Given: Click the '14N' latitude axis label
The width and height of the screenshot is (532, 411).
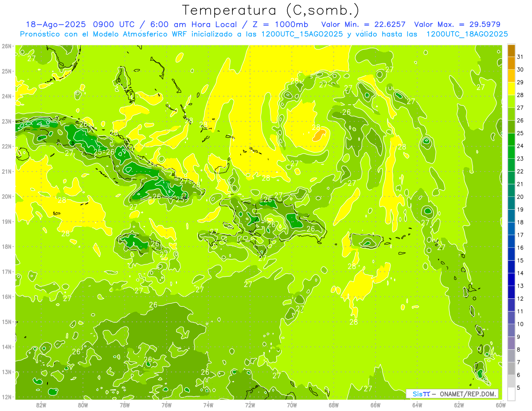Looking at the screenshot, I should (x=6, y=347).
